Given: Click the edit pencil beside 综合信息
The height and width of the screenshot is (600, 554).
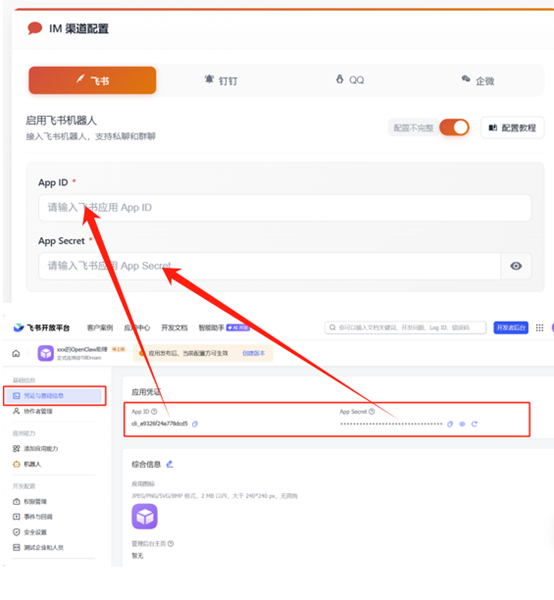Looking at the screenshot, I should click(x=170, y=464).
